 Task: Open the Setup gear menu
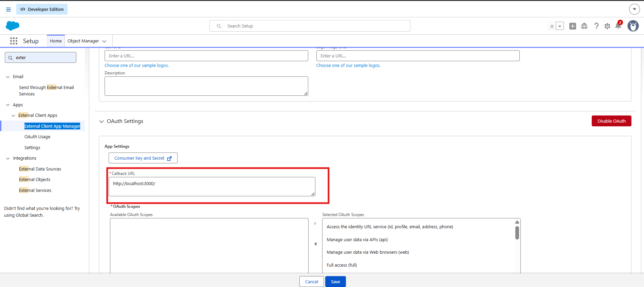coord(607,26)
